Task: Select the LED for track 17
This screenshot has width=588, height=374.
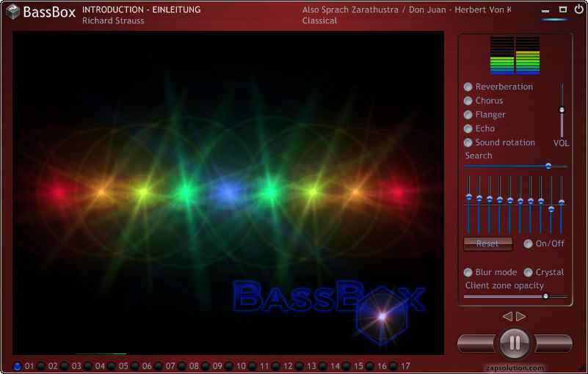Action: pos(393,366)
